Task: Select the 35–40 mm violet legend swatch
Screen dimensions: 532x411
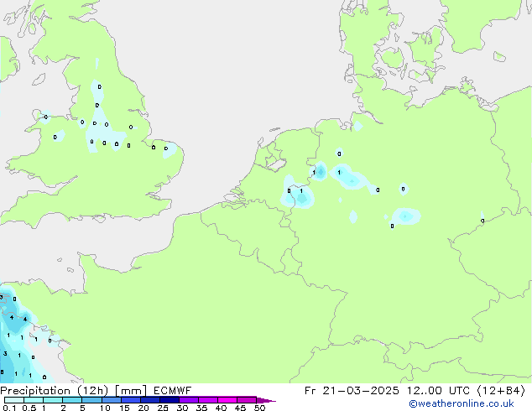Action: click(207, 400)
